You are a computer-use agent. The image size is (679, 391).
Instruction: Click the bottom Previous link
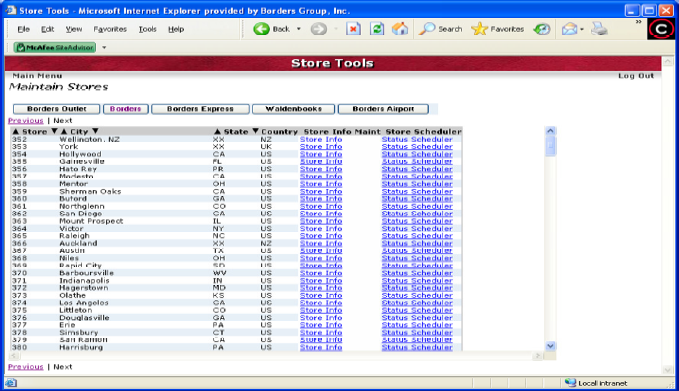(26, 367)
